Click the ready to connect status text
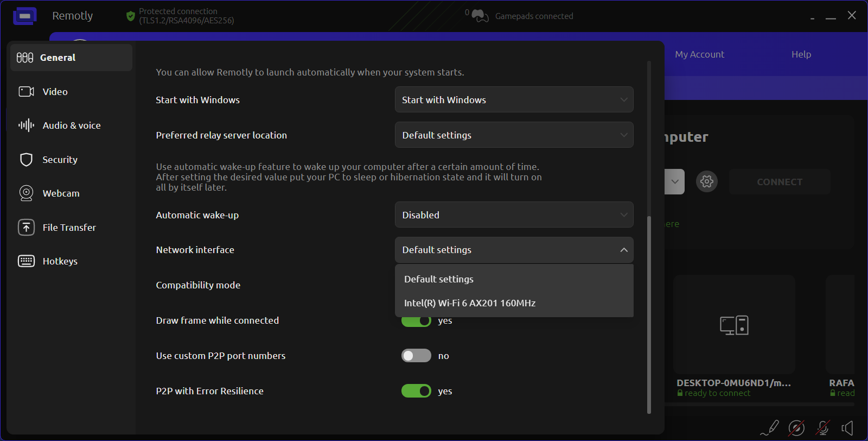This screenshot has height=441, width=868. click(x=717, y=393)
